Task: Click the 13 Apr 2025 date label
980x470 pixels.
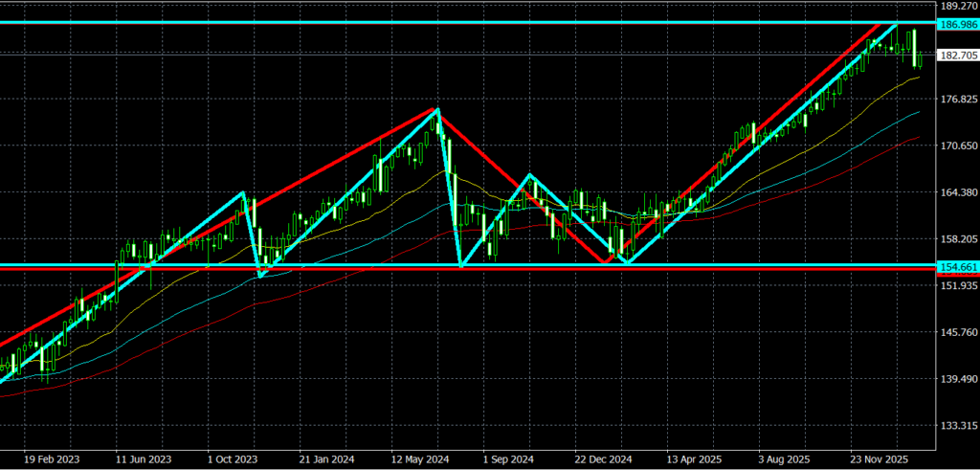Action: (695, 459)
